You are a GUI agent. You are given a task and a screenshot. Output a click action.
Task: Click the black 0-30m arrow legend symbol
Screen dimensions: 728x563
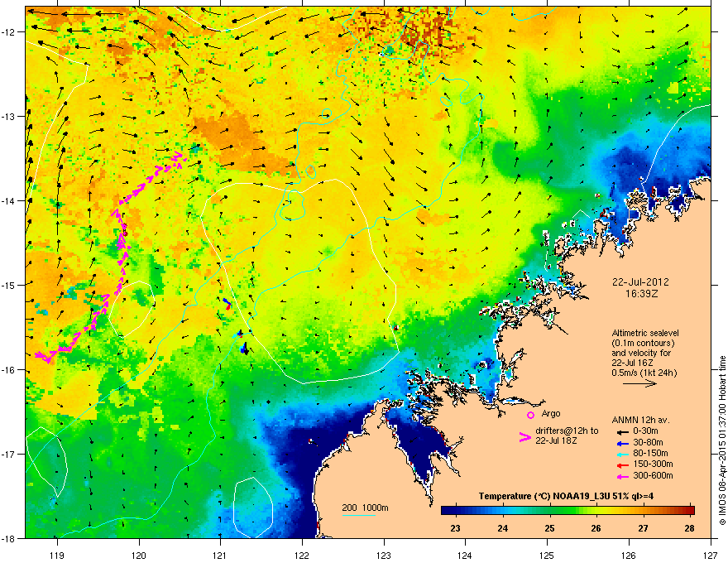(622, 431)
